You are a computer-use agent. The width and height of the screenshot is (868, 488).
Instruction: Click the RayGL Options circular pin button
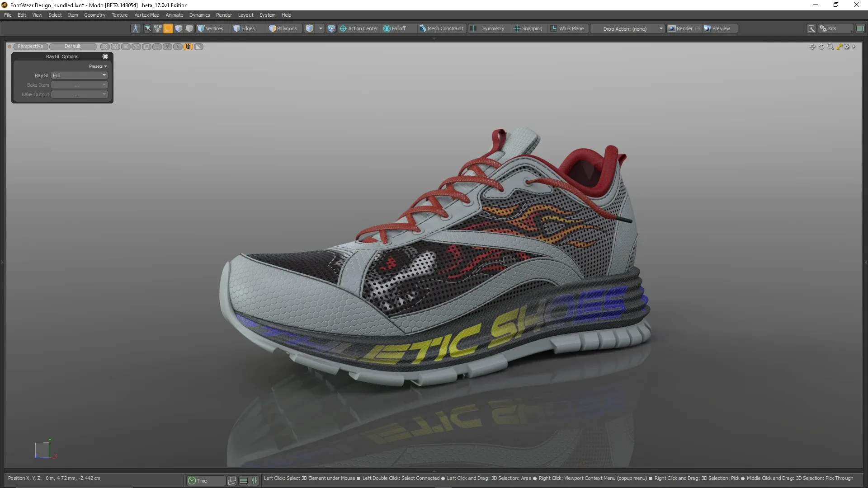(105, 56)
